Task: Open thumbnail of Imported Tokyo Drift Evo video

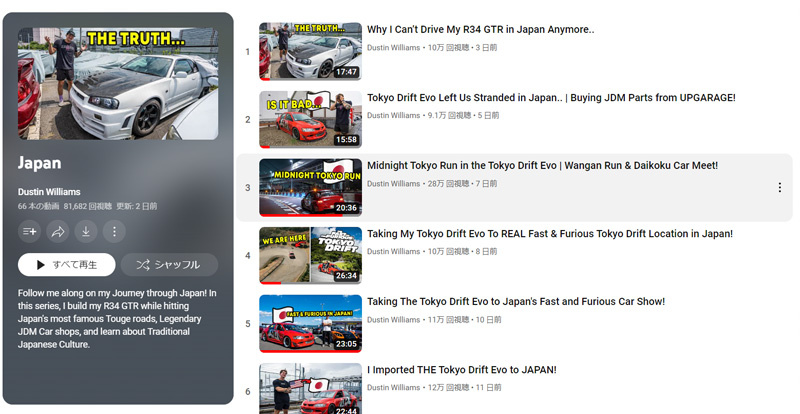Action: [310, 388]
